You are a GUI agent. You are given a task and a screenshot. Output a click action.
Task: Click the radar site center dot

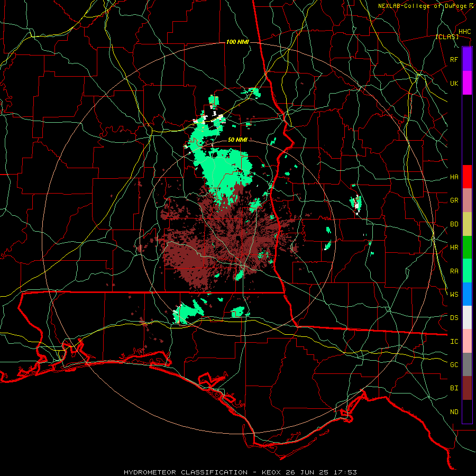(x=237, y=237)
